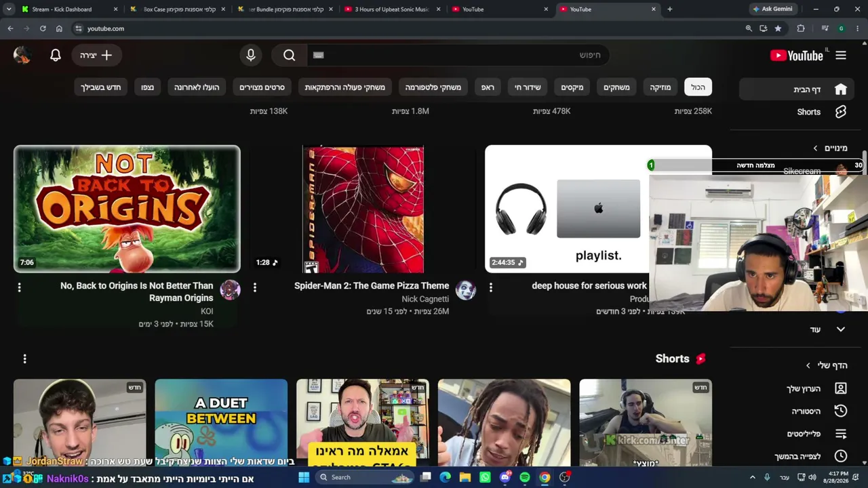This screenshot has width=868, height=488.
Task: Open File Explorer from the taskbar
Action: [465, 477]
